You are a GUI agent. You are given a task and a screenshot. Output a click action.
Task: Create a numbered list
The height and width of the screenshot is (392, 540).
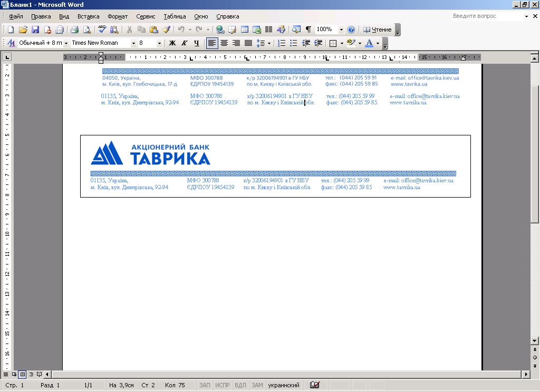282,43
